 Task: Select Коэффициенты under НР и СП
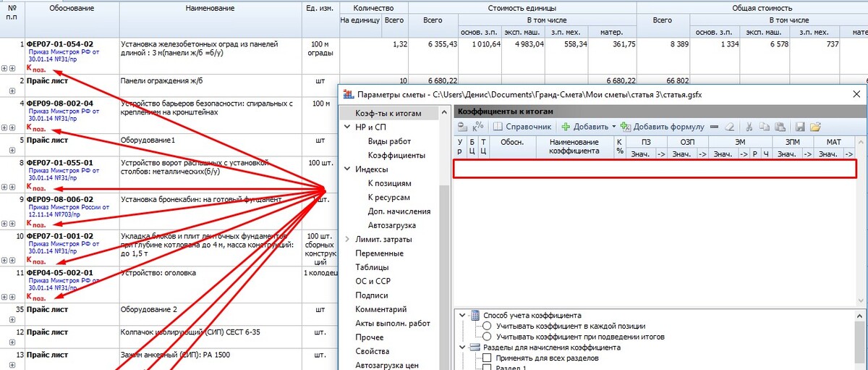coord(396,156)
